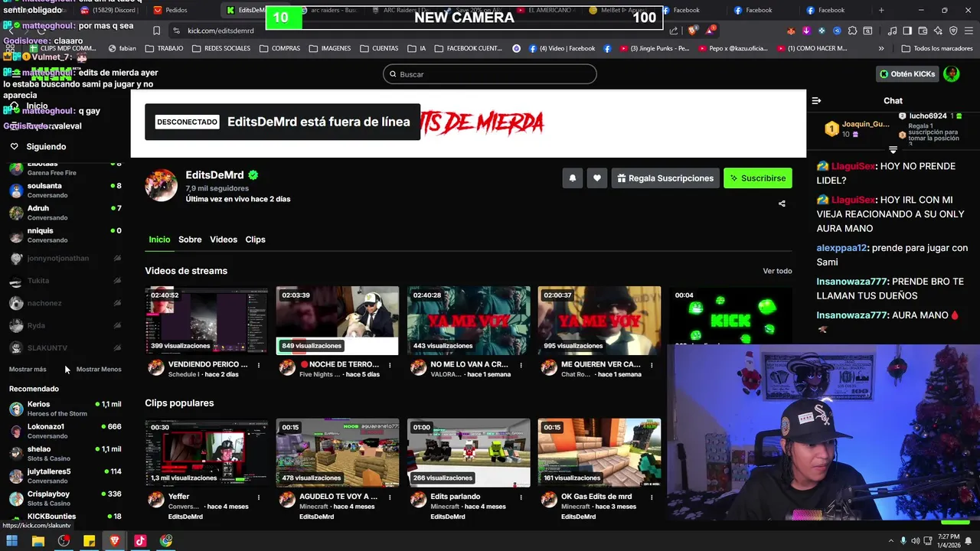980x551 pixels.
Task: Open the system tray volume icon
Action: (x=917, y=541)
